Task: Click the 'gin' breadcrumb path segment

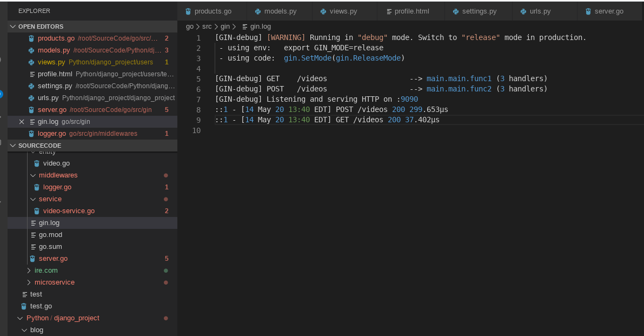Action: click(x=225, y=26)
